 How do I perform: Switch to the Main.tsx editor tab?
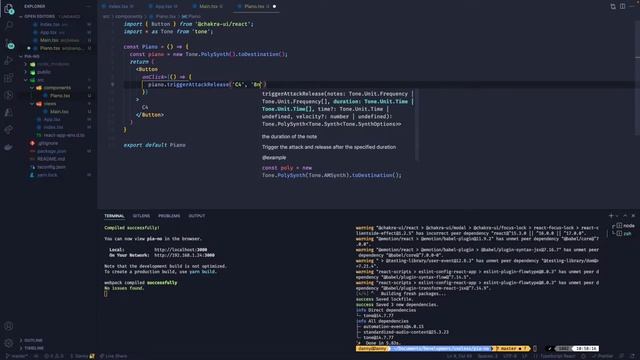tap(208, 7)
